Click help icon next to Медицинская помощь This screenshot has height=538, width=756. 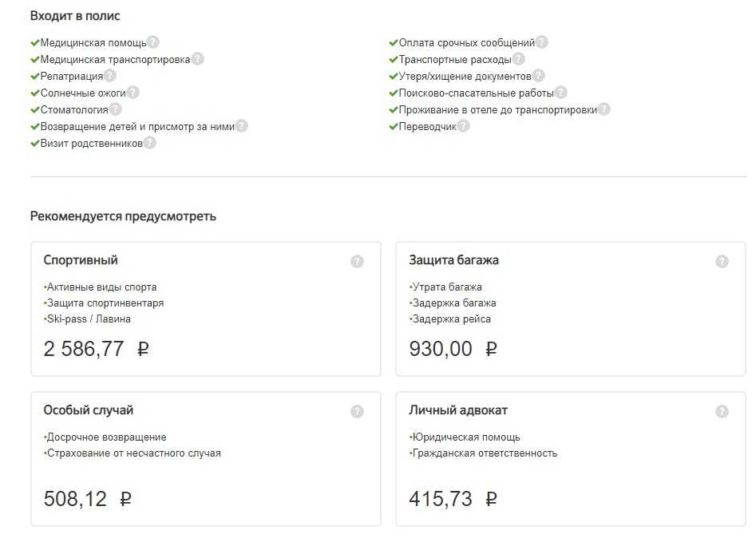point(153,42)
